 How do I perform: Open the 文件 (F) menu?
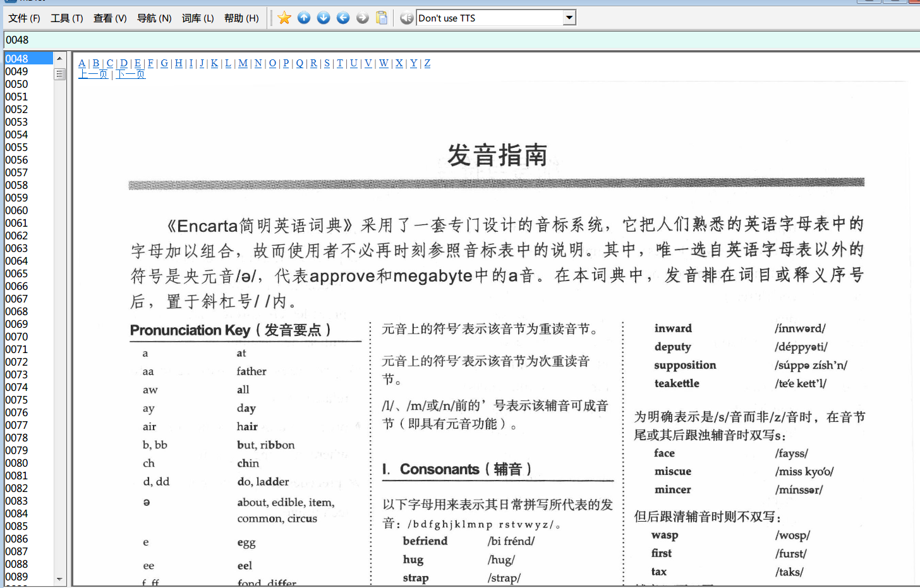24,18
